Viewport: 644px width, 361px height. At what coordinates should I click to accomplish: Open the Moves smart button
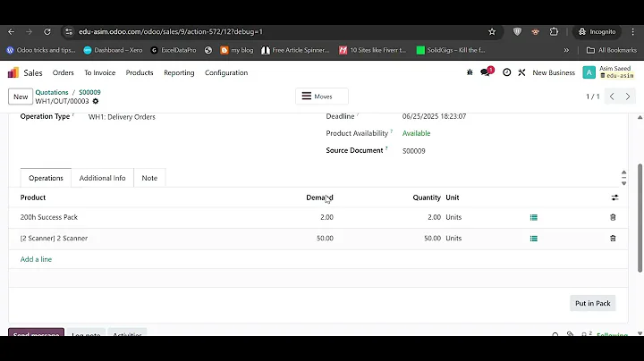click(x=322, y=97)
